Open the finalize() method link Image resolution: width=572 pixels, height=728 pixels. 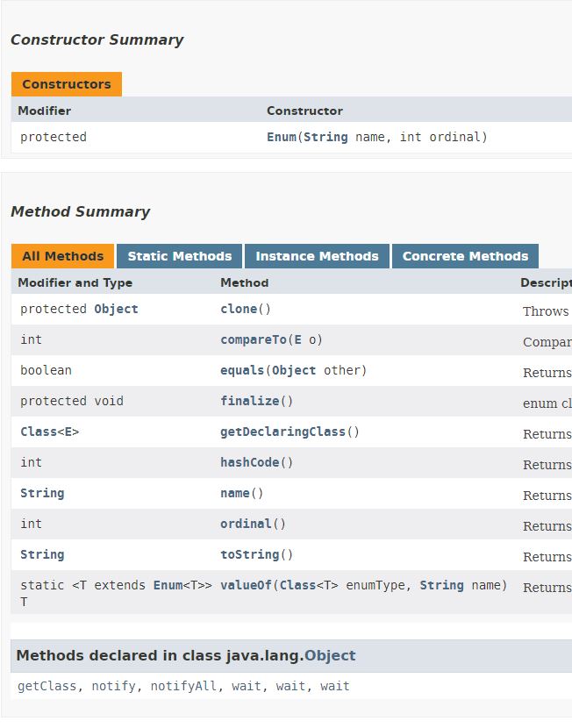click(250, 401)
